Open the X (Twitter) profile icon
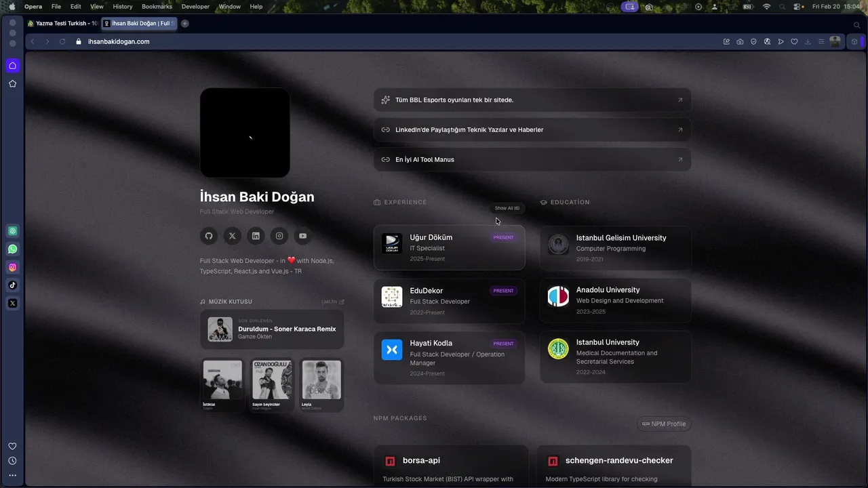The image size is (868, 488). (x=232, y=236)
